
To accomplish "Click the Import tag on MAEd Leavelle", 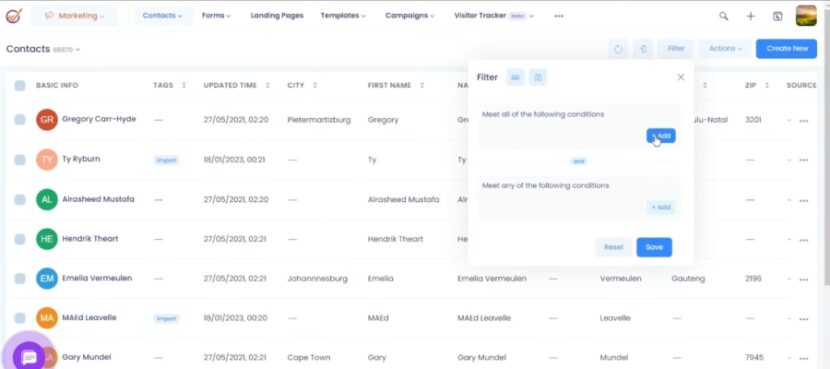I will coord(166,319).
